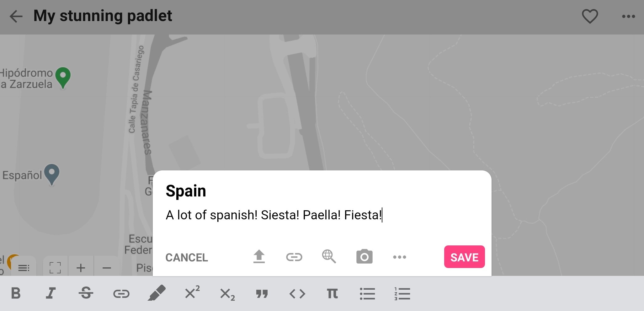Insert block quote
Image resolution: width=644 pixels, height=311 pixels.
click(x=262, y=294)
